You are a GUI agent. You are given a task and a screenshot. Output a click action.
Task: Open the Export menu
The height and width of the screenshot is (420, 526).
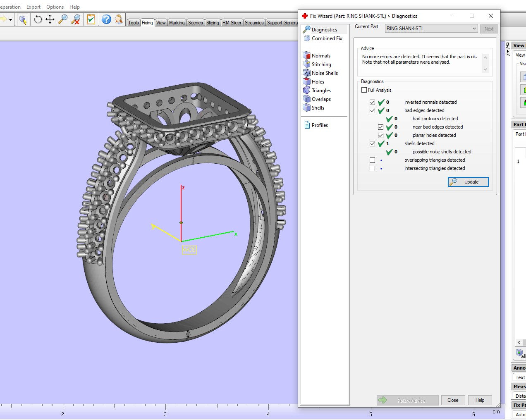[x=33, y=7]
